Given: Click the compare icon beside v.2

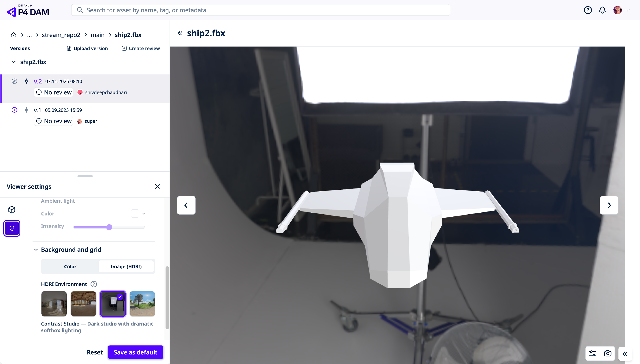Looking at the screenshot, I should (x=14, y=81).
